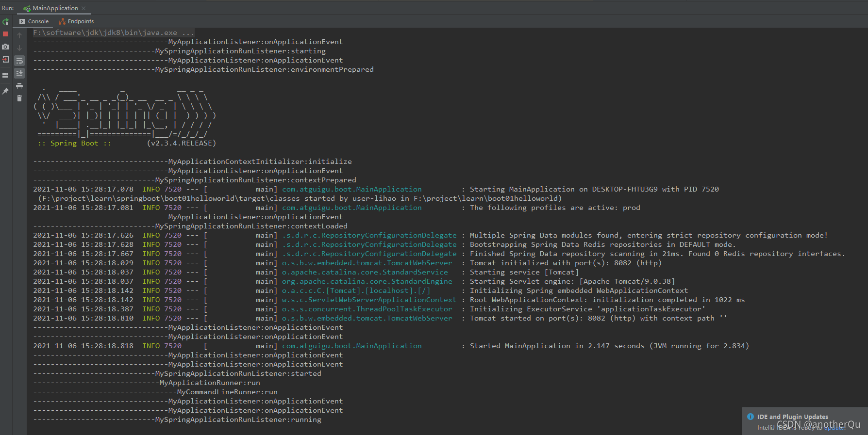Select the MainApplication run tab
868x435 pixels.
[x=55, y=8]
